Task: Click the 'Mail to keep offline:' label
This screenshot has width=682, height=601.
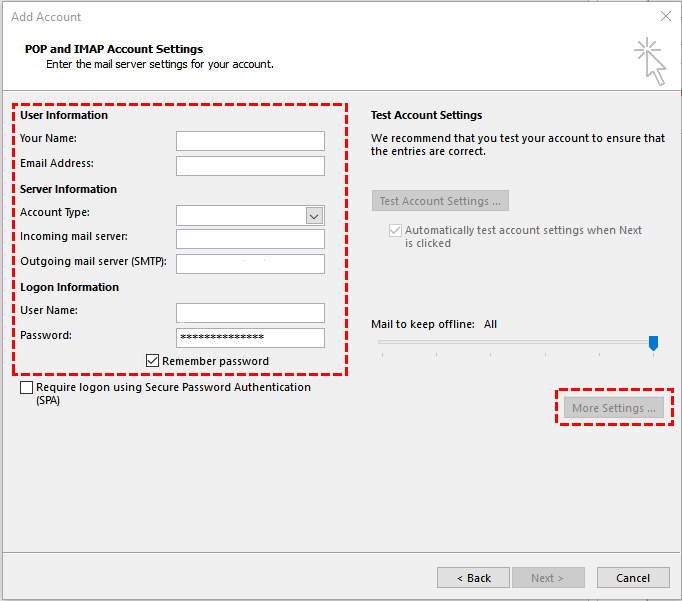Action: (423, 324)
